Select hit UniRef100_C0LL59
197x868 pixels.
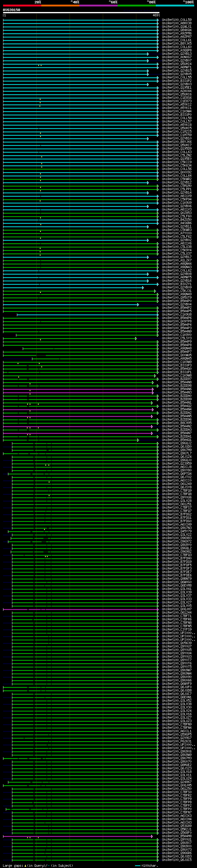tap(177, 20)
